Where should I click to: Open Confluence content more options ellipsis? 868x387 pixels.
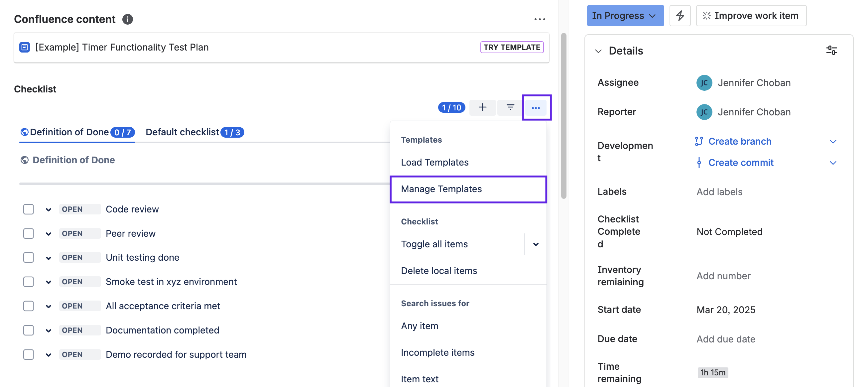pyautogui.click(x=540, y=19)
